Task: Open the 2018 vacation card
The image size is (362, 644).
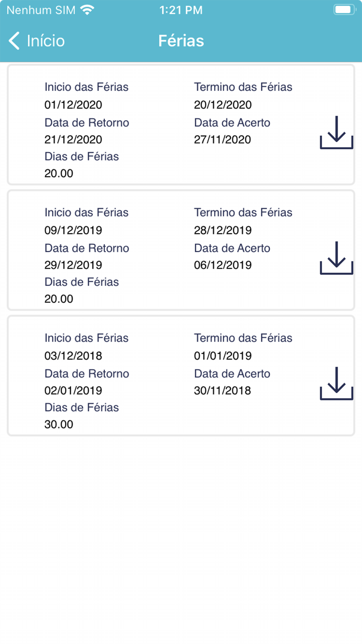Action: pyautogui.click(x=181, y=376)
